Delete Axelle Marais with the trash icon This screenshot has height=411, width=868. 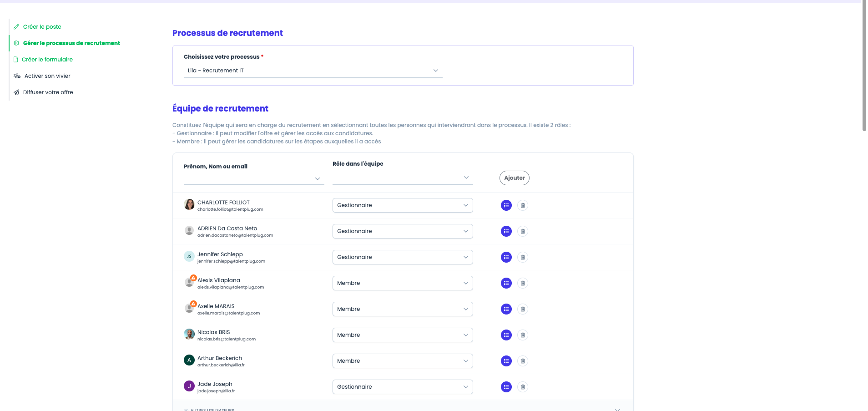[523, 309]
